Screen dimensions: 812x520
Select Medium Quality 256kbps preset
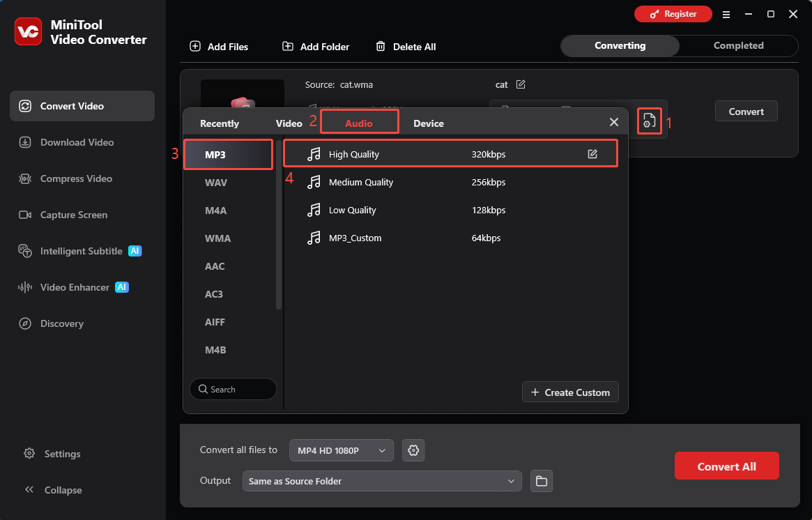pos(450,182)
